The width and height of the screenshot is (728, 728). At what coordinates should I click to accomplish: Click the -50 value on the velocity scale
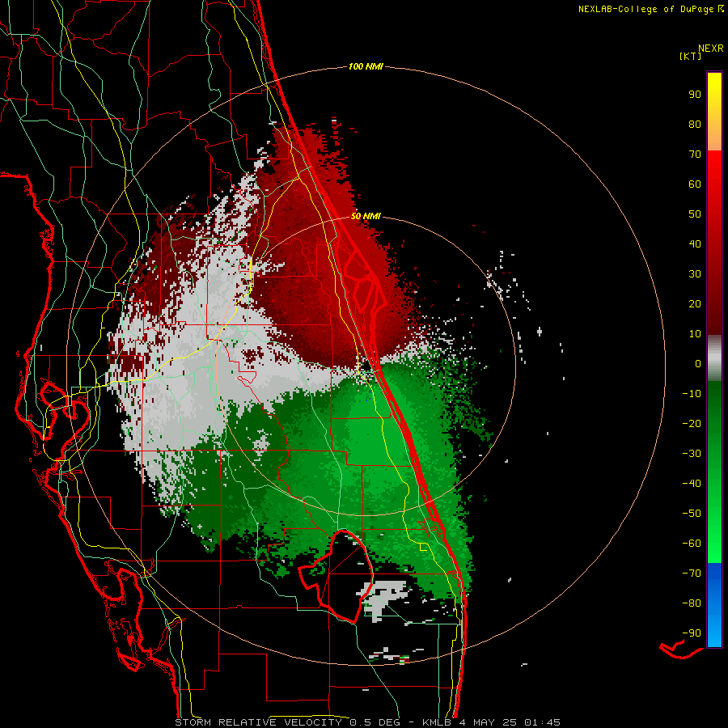pos(692,514)
